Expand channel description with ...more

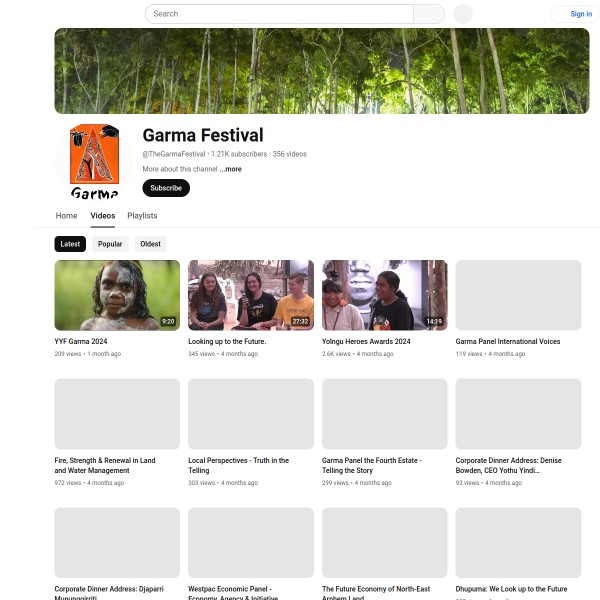pyautogui.click(x=230, y=169)
